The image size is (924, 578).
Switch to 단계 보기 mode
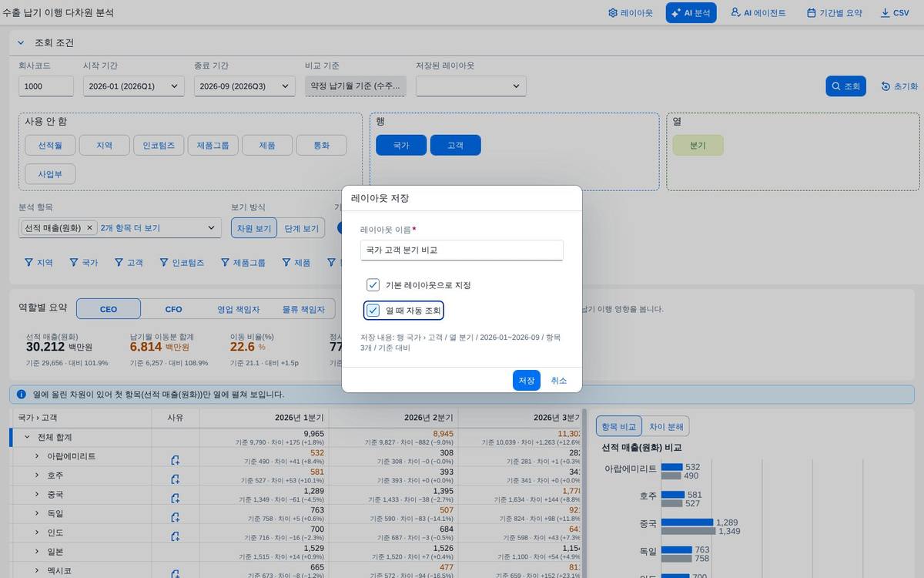tap(301, 228)
